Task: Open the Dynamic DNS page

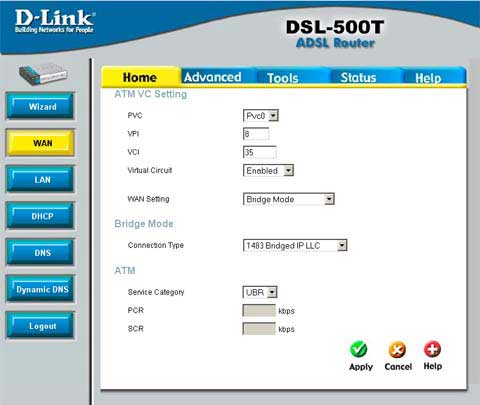Action: point(40,289)
